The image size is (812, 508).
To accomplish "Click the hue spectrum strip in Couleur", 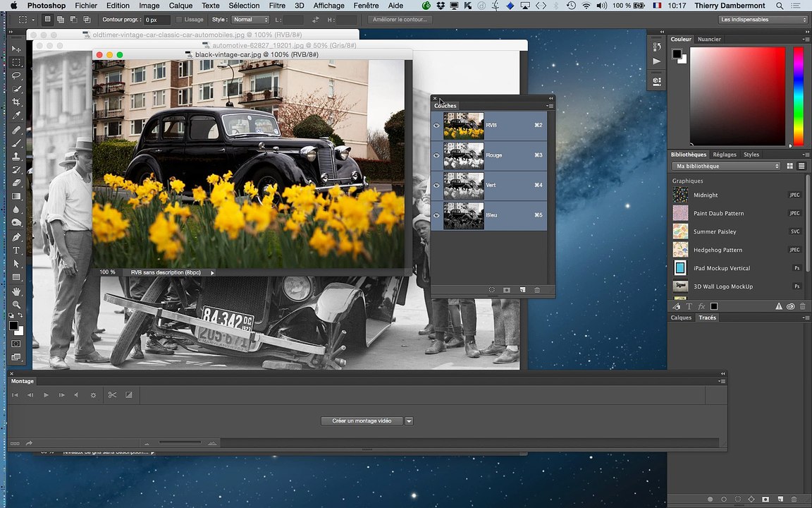I will click(798, 96).
